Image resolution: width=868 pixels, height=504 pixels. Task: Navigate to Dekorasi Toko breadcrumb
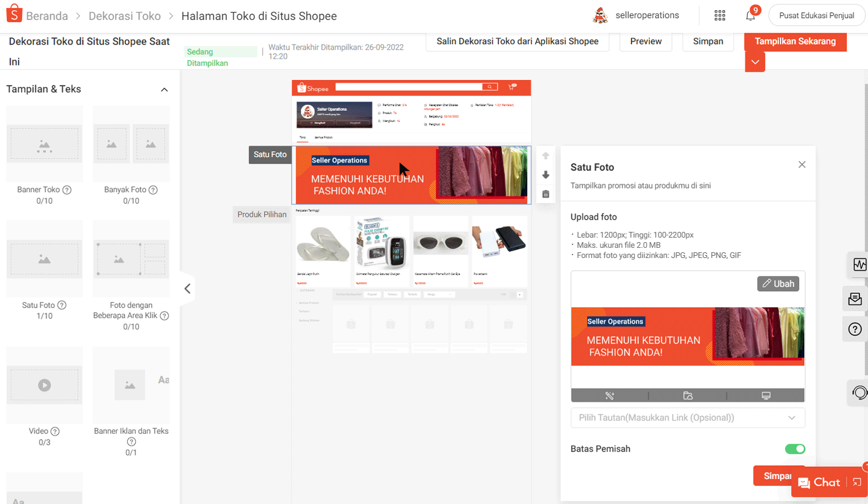pos(124,16)
